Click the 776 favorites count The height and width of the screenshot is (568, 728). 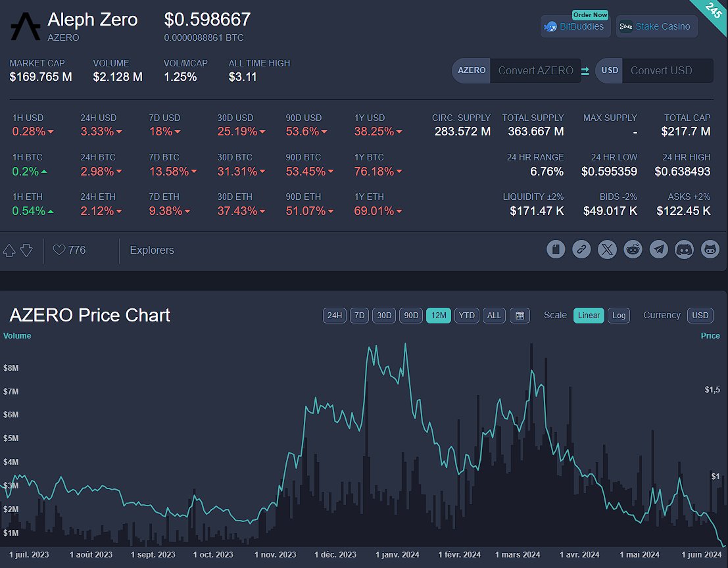tap(77, 250)
